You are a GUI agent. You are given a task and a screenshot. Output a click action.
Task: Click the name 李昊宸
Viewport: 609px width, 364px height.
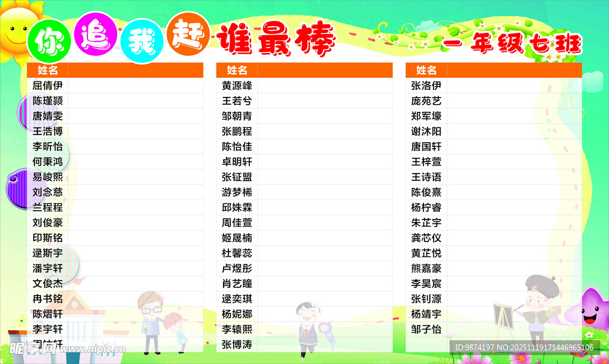[426, 284]
